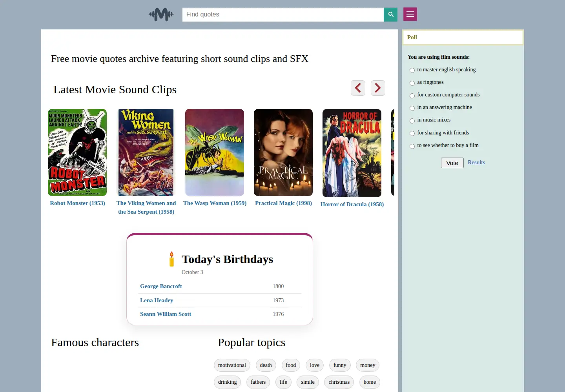The width and height of the screenshot is (565, 392).
Task: Open the hamburger menu
Action: click(x=410, y=14)
